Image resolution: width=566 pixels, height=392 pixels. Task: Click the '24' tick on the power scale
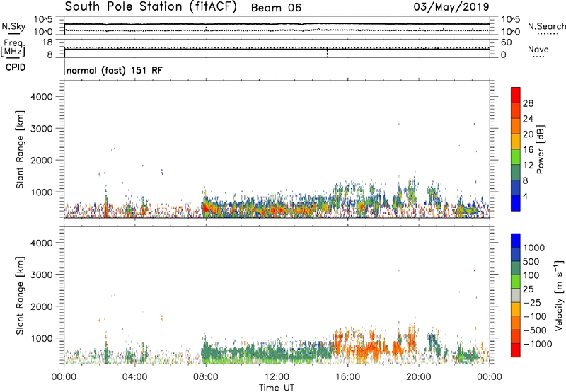pyautogui.click(x=528, y=119)
